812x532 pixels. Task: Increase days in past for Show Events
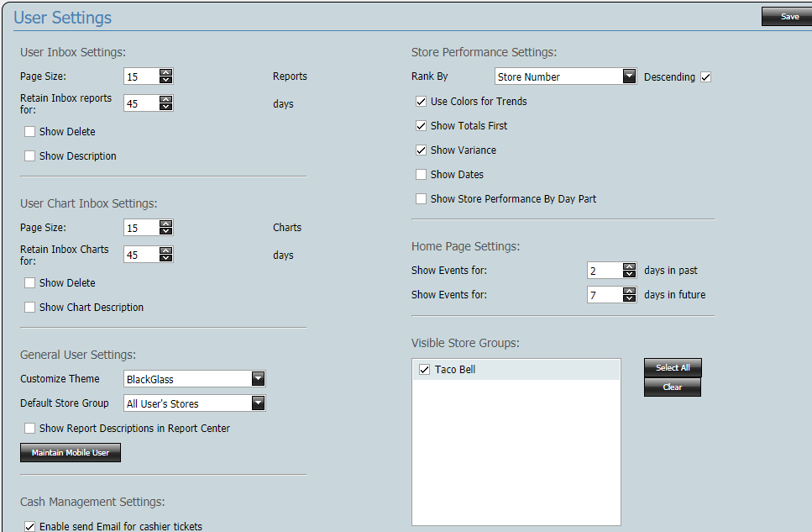pos(630,266)
